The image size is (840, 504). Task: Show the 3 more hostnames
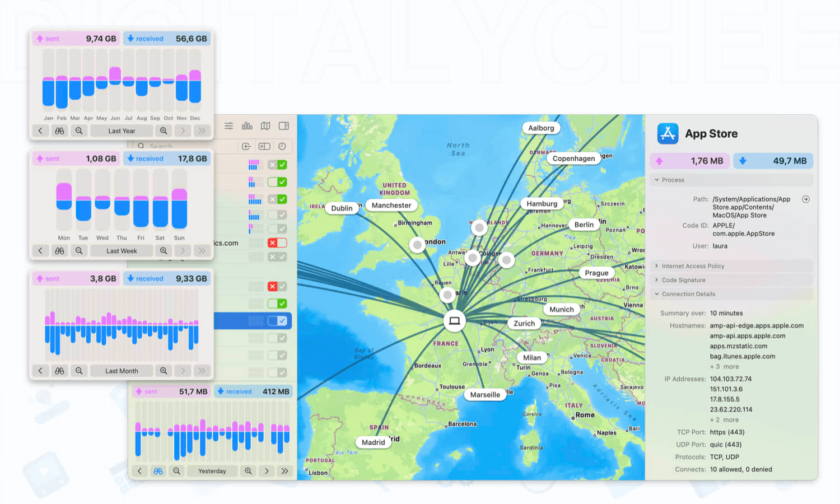(x=725, y=367)
